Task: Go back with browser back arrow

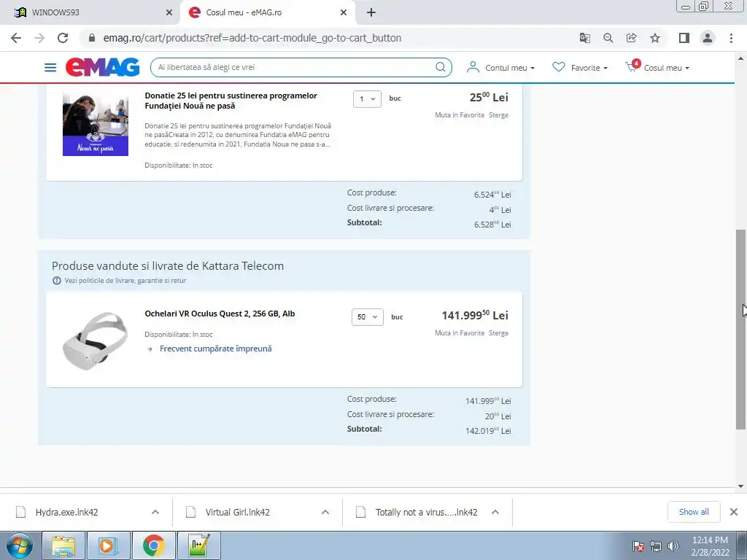Action: point(16,38)
